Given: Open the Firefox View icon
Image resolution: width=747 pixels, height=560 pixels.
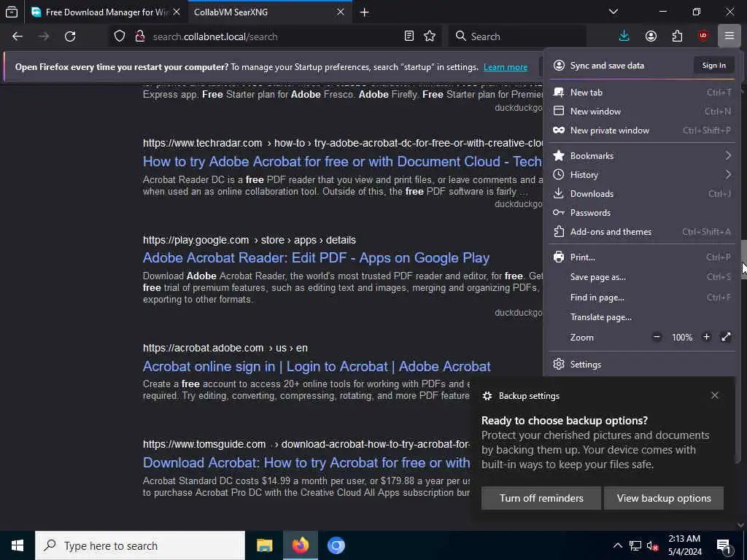Looking at the screenshot, I should click(x=12, y=12).
